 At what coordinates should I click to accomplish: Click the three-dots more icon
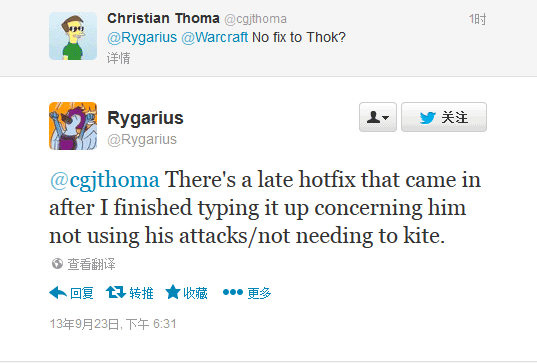(233, 292)
